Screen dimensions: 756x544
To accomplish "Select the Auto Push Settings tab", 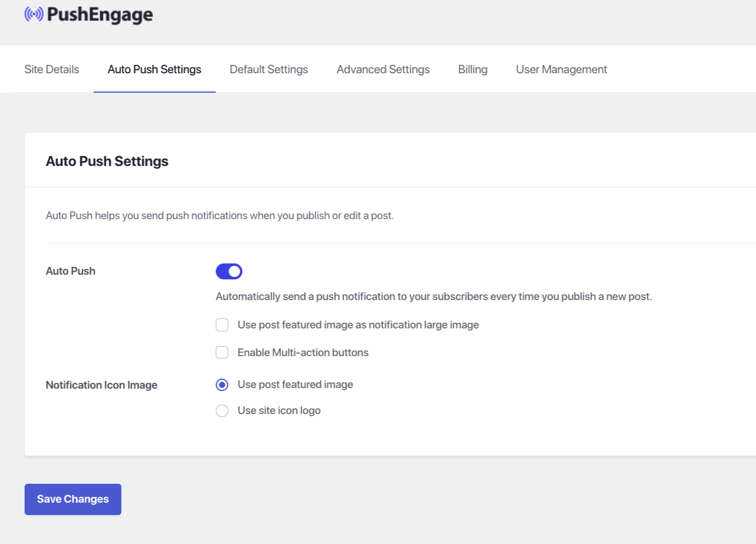I will tap(155, 70).
